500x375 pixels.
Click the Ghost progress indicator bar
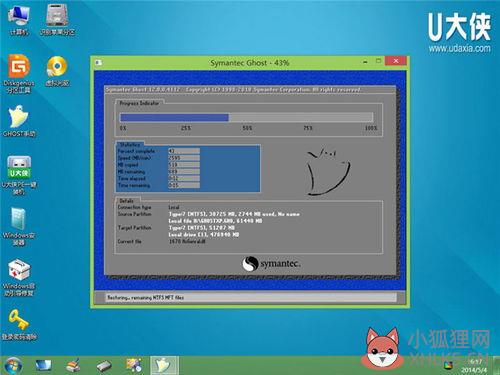(246, 117)
